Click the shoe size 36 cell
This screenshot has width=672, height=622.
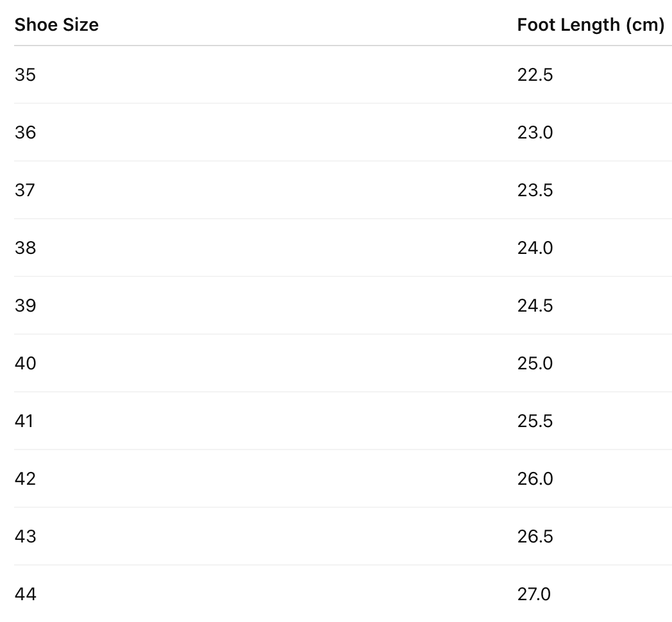pos(26,133)
